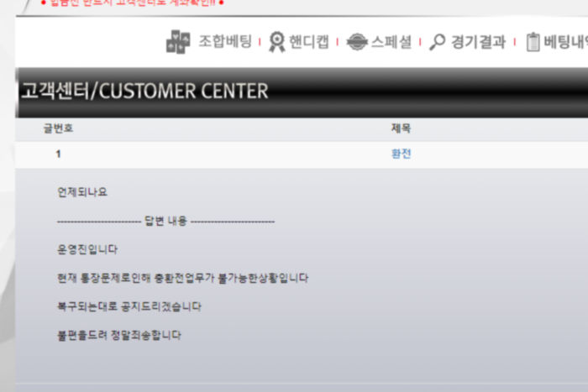Click the 운영진입니다 reply line

(87, 249)
